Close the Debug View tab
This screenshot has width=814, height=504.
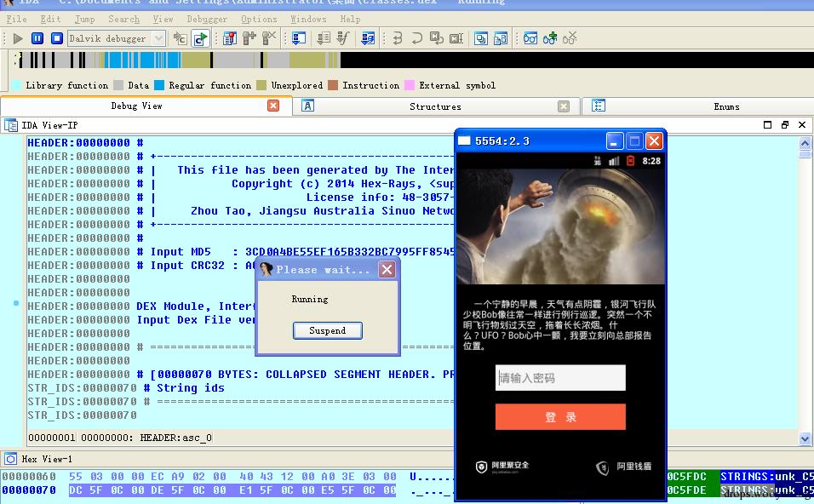273,106
